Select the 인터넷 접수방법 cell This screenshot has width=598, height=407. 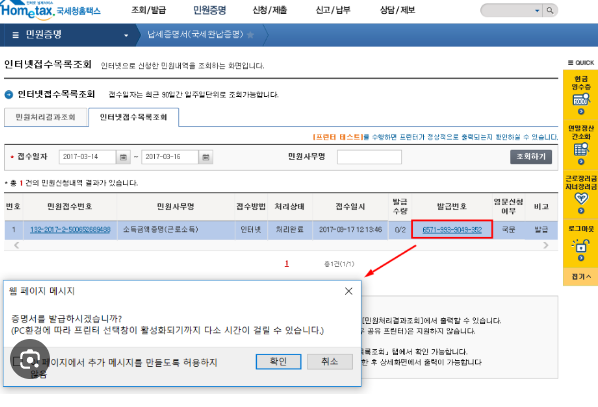pyautogui.click(x=251, y=230)
